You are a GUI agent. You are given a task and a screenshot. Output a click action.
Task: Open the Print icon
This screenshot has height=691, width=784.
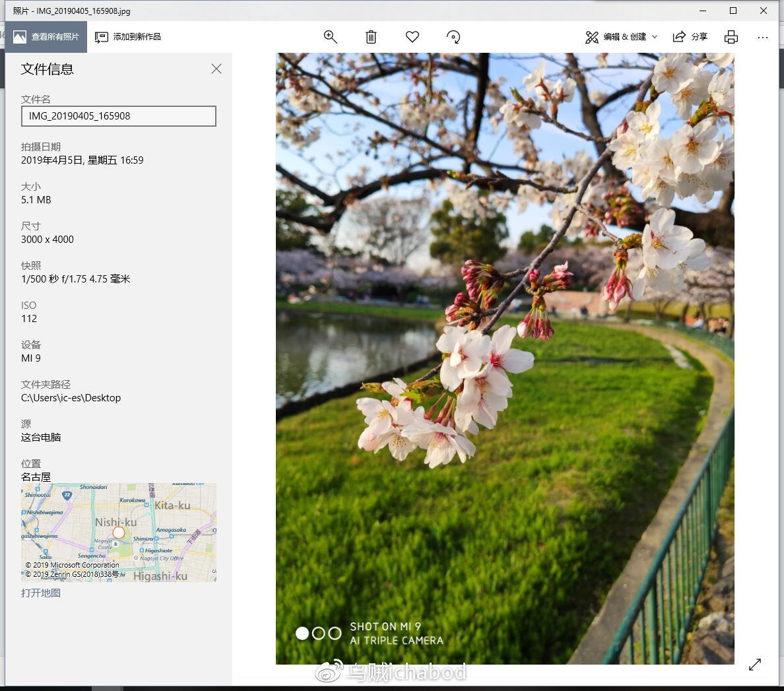(731, 37)
